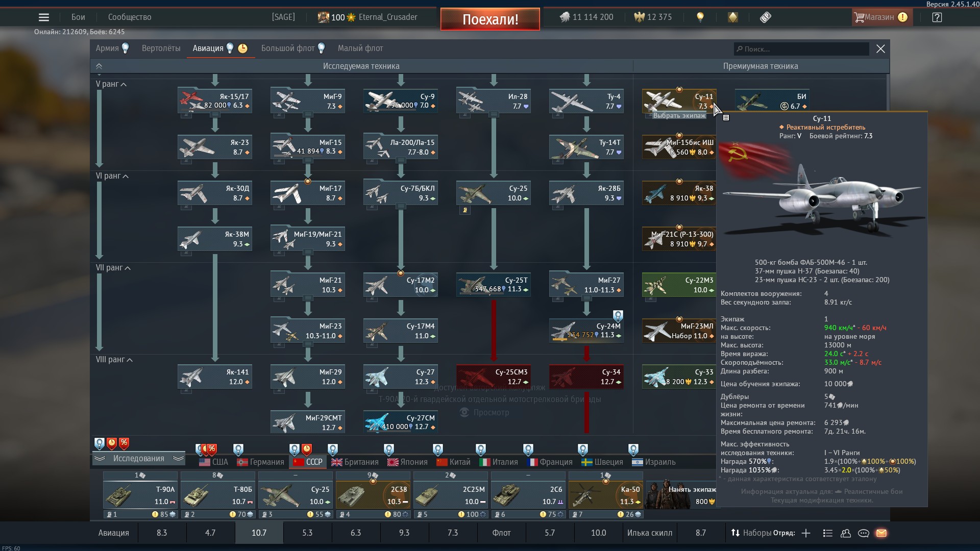Image resolution: width=980 pixels, height=551 pixels.
Task: Open the mail envelope icon
Action: [881, 533]
